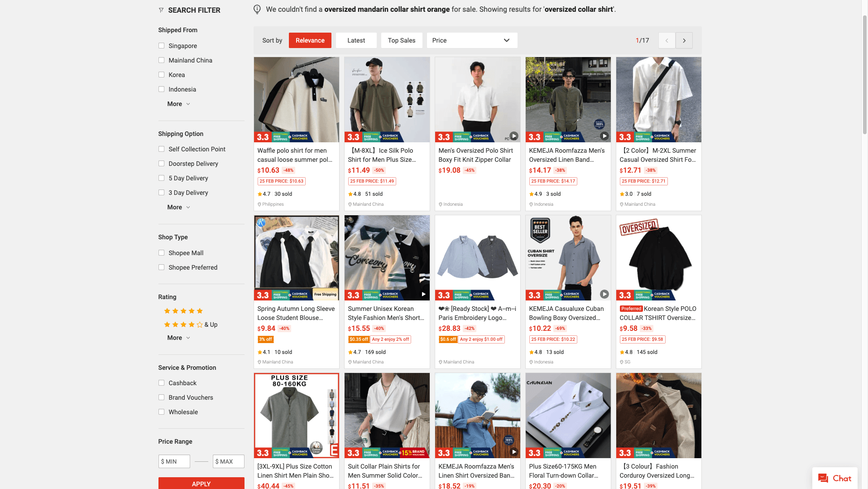Check the Singapore shipped-from filter

(x=161, y=46)
